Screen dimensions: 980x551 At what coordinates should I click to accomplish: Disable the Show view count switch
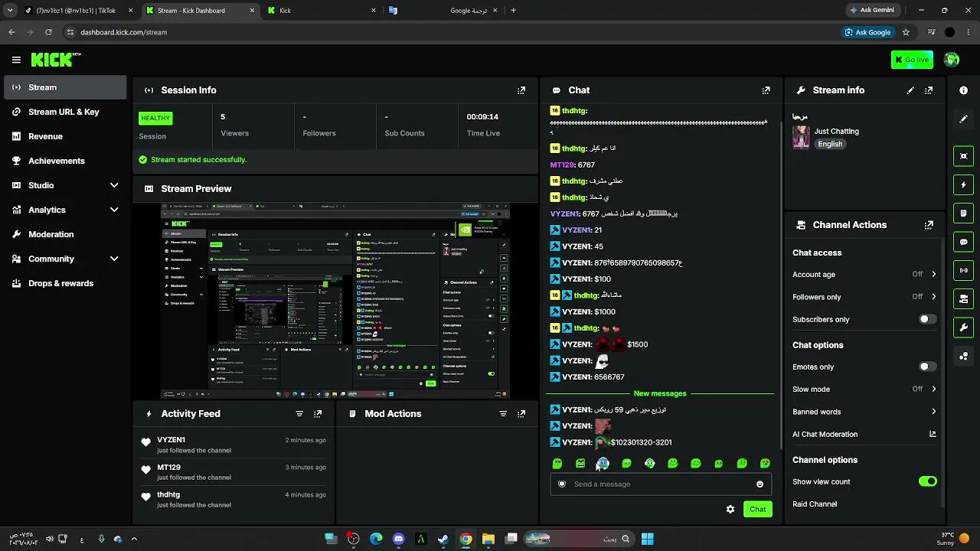click(927, 481)
